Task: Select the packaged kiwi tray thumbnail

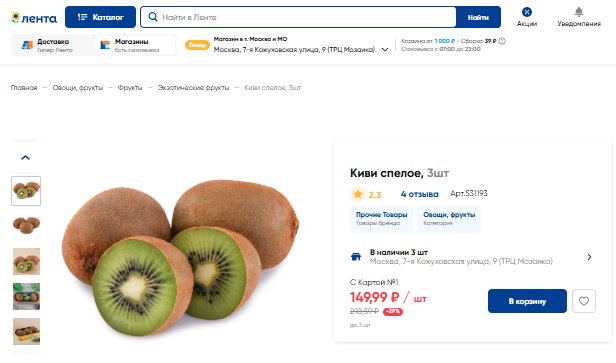Action: [x=26, y=331]
